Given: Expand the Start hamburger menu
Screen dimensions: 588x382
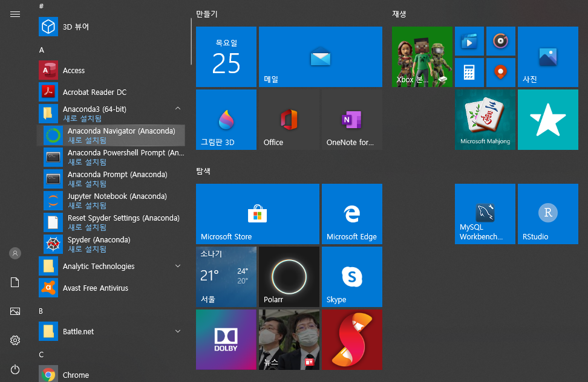Looking at the screenshot, I should [x=15, y=15].
